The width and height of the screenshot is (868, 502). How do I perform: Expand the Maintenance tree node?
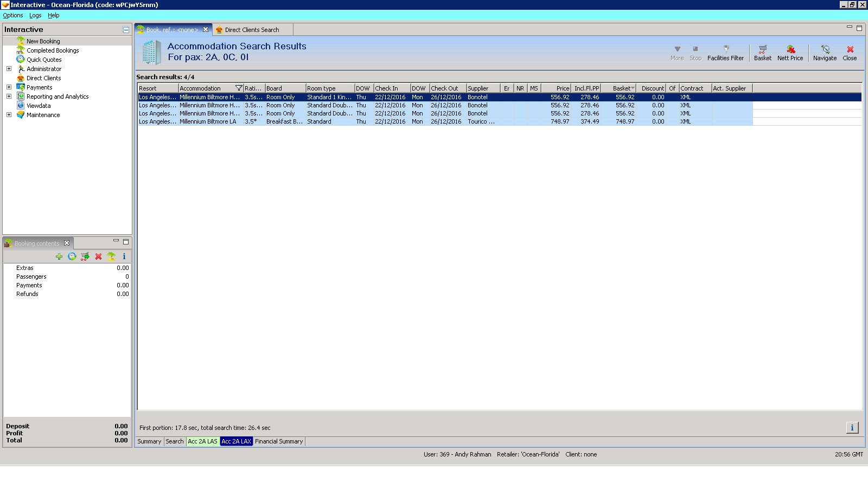(x=9, y=115)
